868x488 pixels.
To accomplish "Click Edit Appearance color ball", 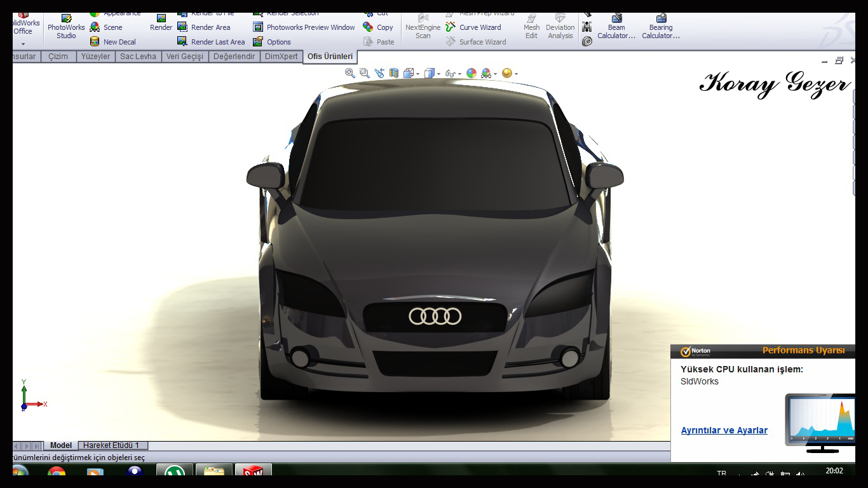I will pos(471,73).
